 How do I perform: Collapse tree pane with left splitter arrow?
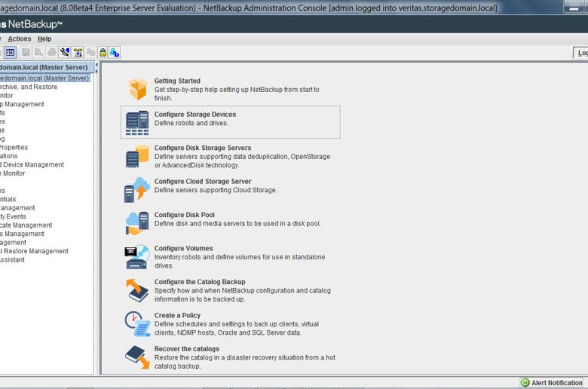pos(96,65)
